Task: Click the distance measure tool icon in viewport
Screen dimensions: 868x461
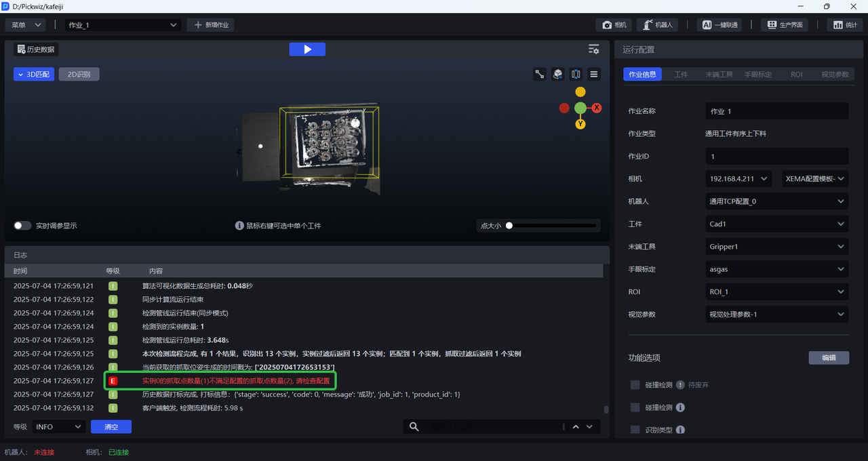Action: (x=540, y=75)
